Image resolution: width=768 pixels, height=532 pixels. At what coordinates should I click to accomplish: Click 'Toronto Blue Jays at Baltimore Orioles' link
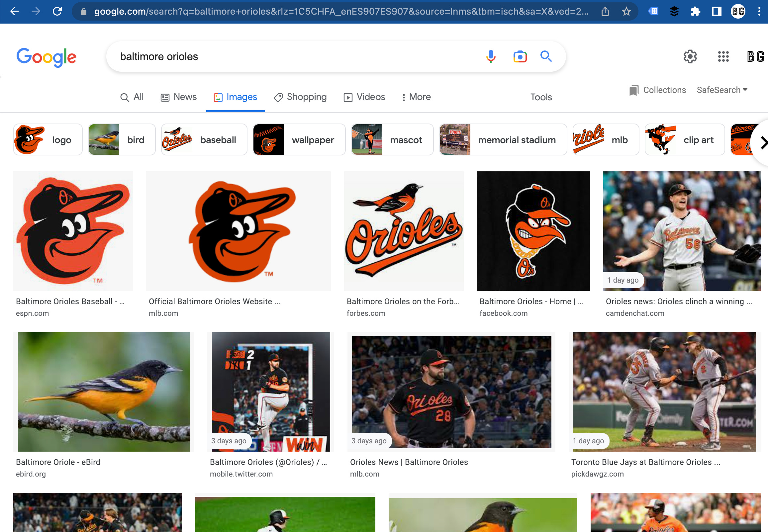tap(646, 462)
